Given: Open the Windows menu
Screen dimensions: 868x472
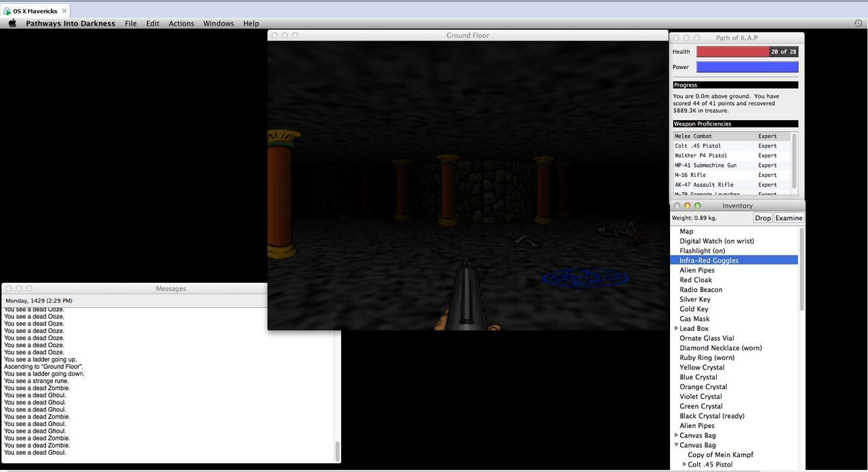Looking at the screenshot, I should click(218, 23).
